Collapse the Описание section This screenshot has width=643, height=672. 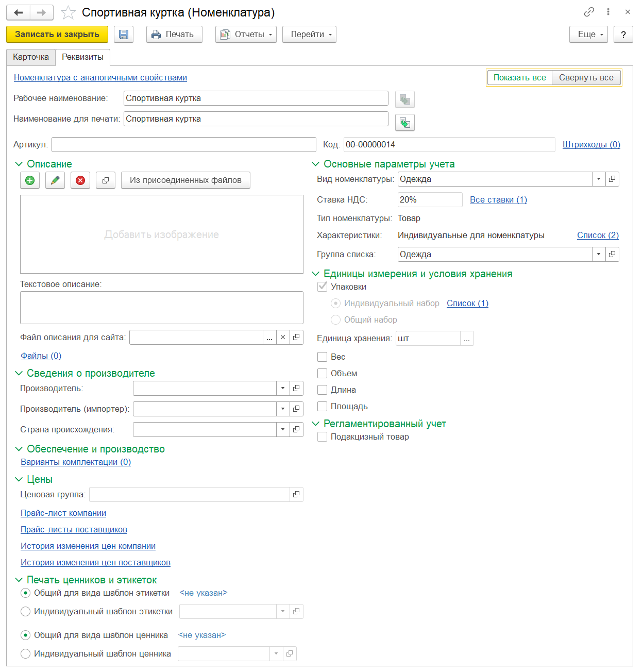coord(19,164)
